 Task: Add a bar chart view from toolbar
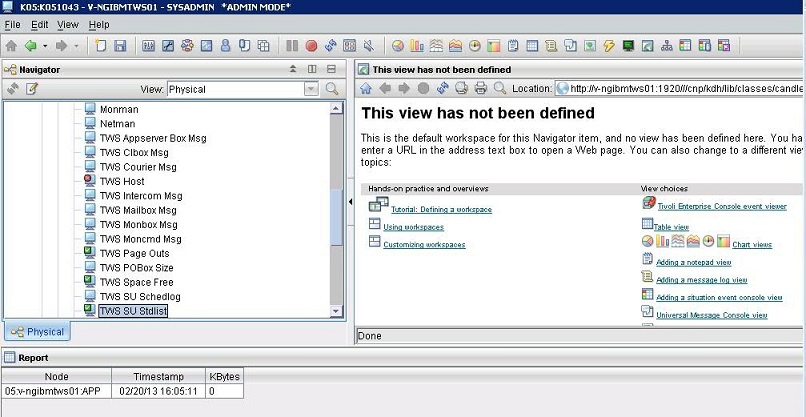pyautogui.click(x=416, y=46)
